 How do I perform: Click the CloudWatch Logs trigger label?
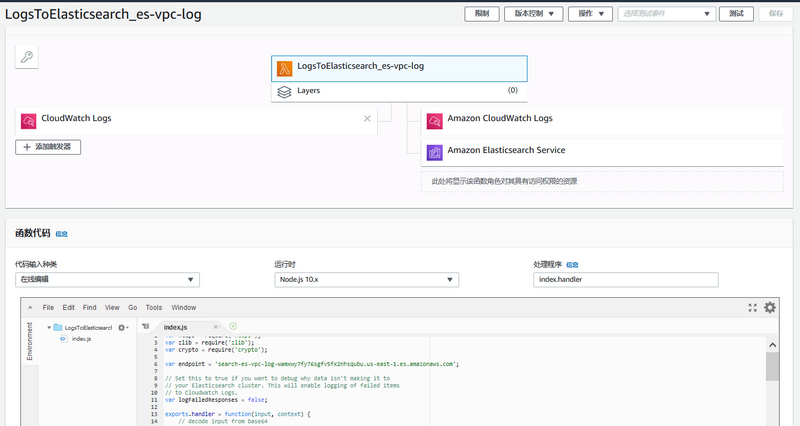click(76, 118)
